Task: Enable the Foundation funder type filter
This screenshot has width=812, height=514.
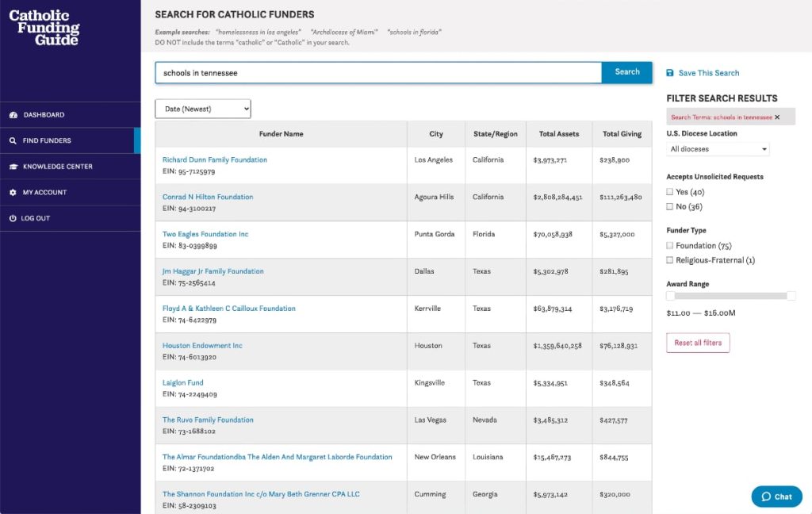Action: [669, 245]
